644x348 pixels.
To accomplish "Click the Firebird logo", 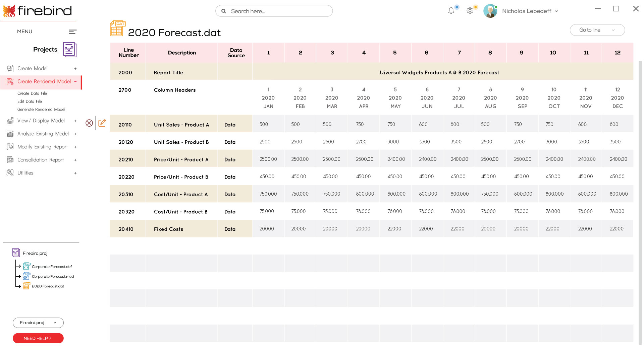I will pos(38,11).
